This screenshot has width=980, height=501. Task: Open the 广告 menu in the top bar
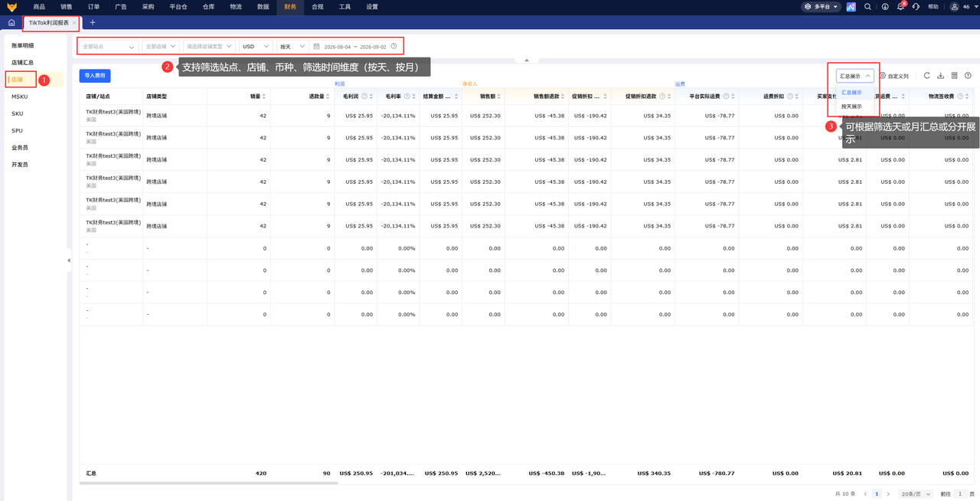(x=121, y=7)
